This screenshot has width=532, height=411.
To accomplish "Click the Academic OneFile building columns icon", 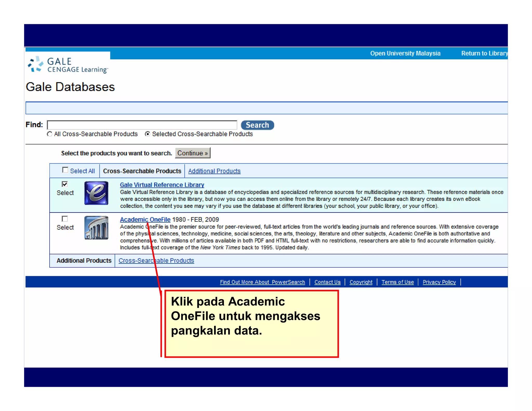I will click(96, 228).
